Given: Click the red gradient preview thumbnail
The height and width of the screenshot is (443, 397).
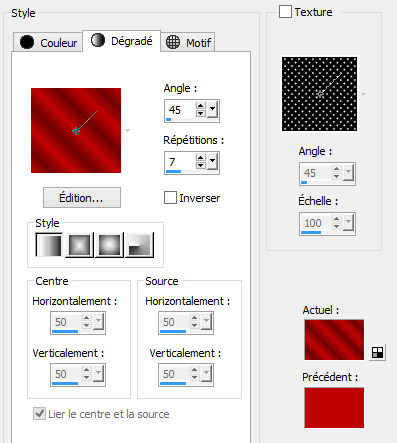Looking at the screenshot, I should tap(76, 130).
